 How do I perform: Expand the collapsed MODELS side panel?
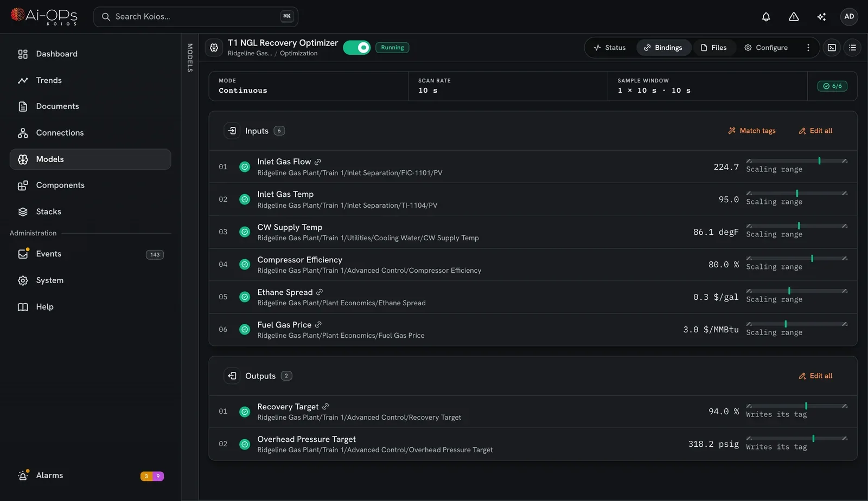[x=190, y=57]
